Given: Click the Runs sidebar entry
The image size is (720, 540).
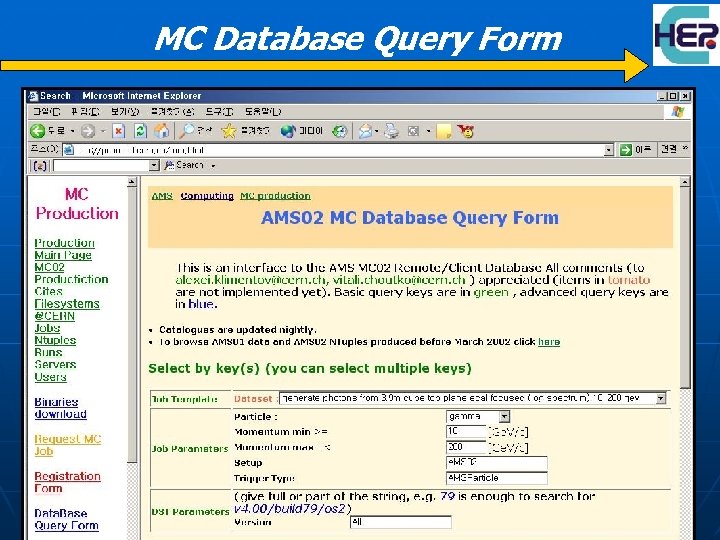Looking at the screenshot, I should (x=48, y=352).
